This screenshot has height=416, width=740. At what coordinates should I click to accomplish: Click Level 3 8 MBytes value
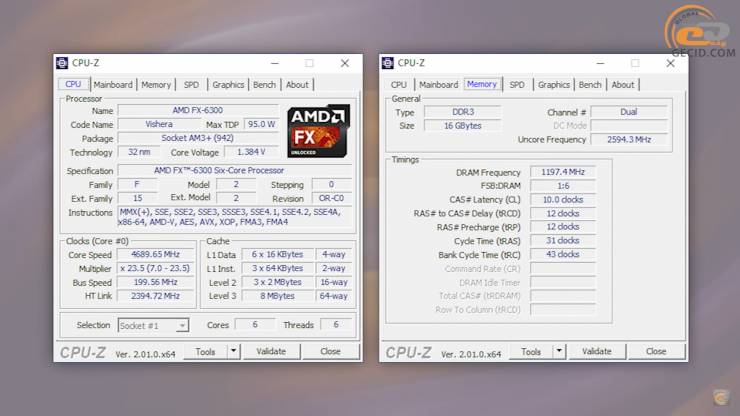point(278,296)
